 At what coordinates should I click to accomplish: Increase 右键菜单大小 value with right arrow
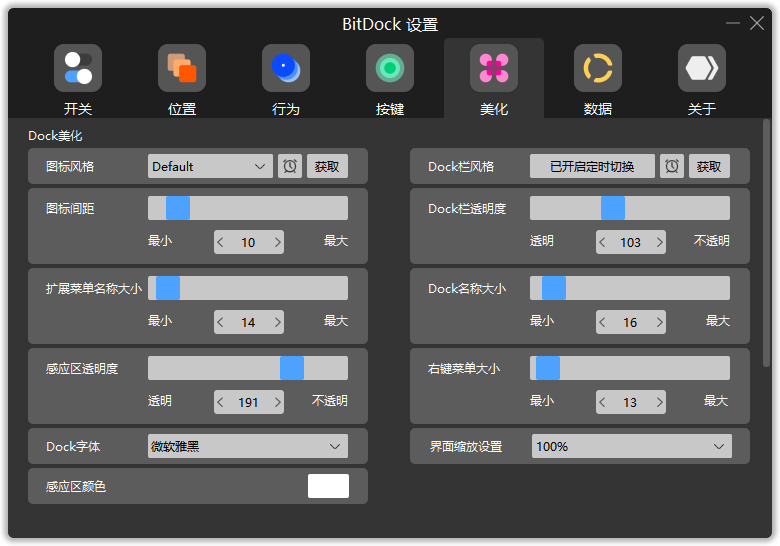(660, 402)
